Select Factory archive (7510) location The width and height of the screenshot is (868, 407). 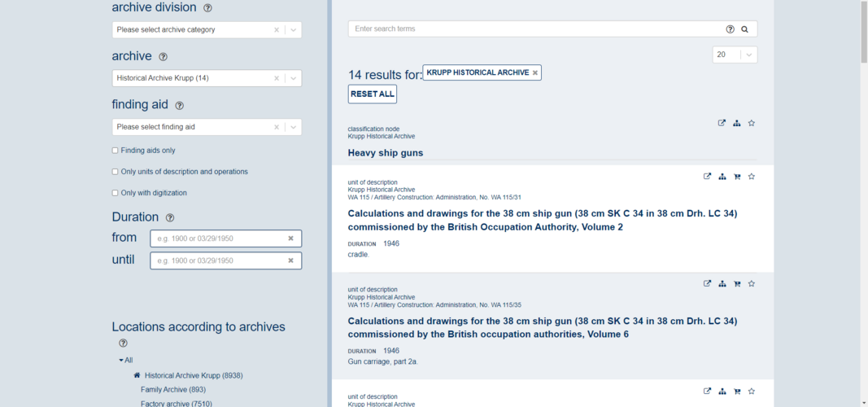(177, 404)
